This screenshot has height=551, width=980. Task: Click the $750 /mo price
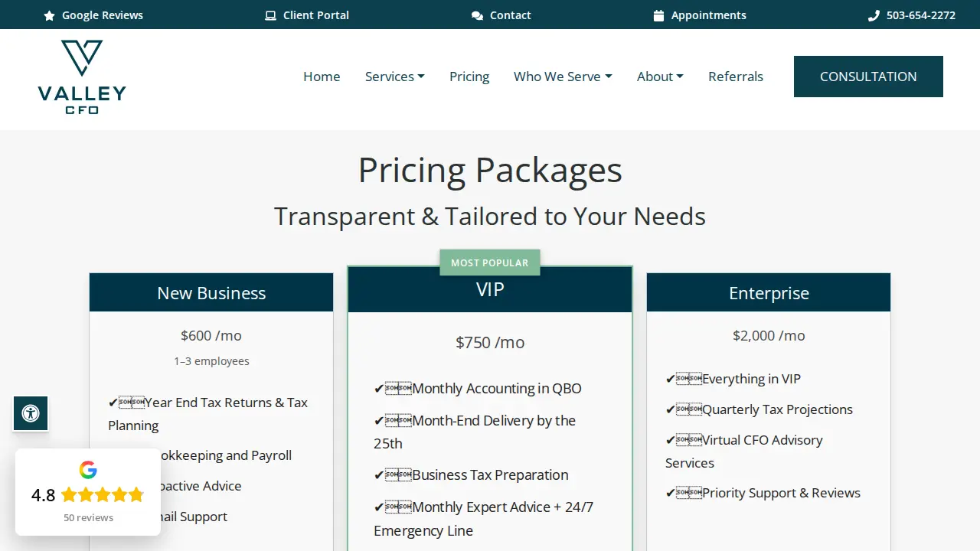point(490,342)
